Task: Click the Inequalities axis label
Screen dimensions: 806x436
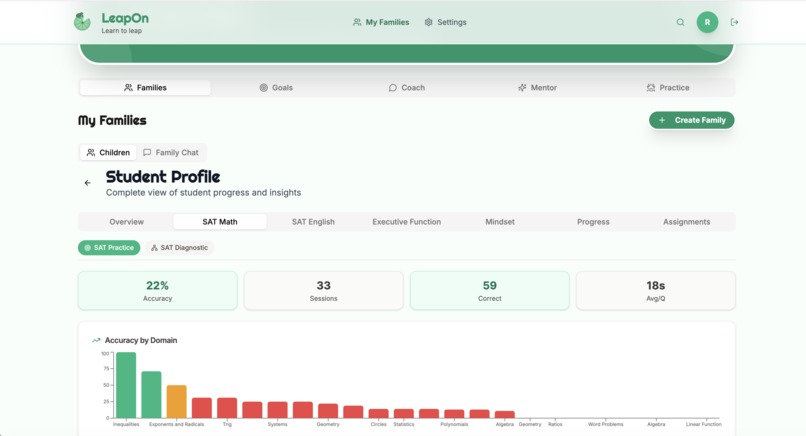Action: pos(126,424)
